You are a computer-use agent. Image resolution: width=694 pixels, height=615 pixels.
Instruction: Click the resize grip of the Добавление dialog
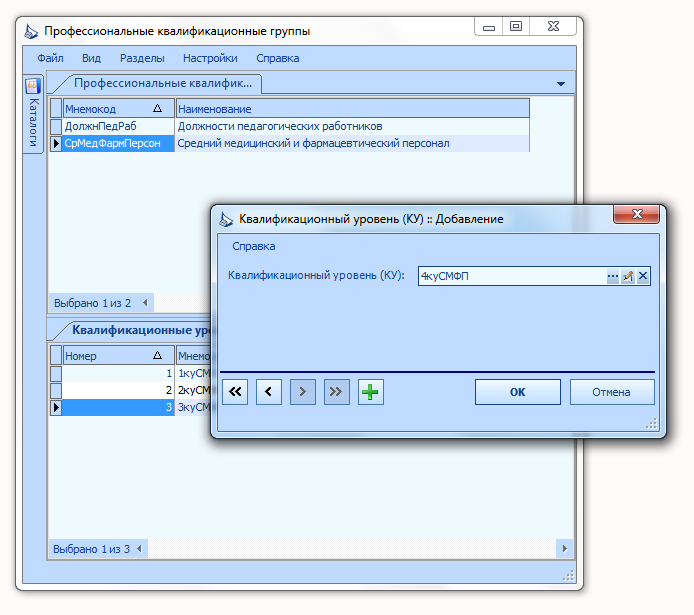[652, 424]
